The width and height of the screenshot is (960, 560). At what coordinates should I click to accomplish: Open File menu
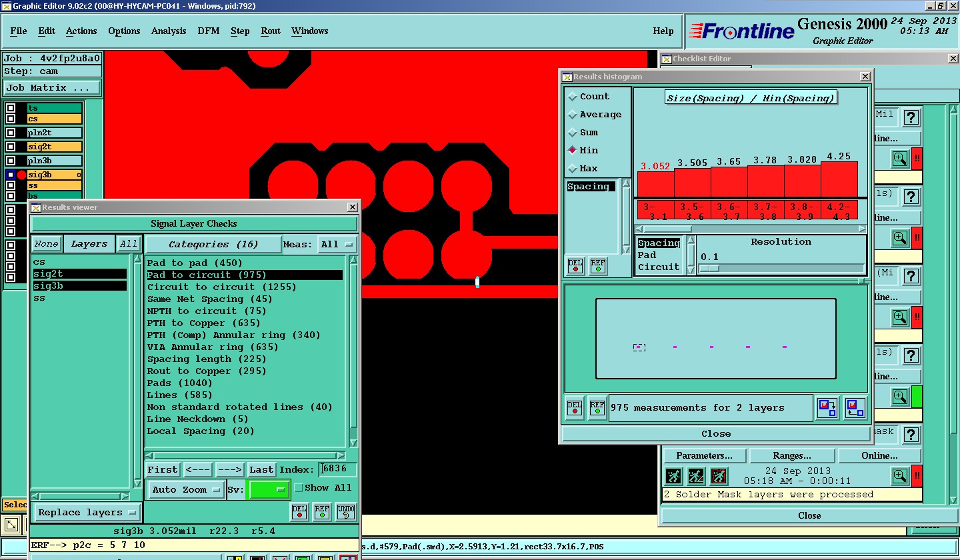tap(19, 31)
